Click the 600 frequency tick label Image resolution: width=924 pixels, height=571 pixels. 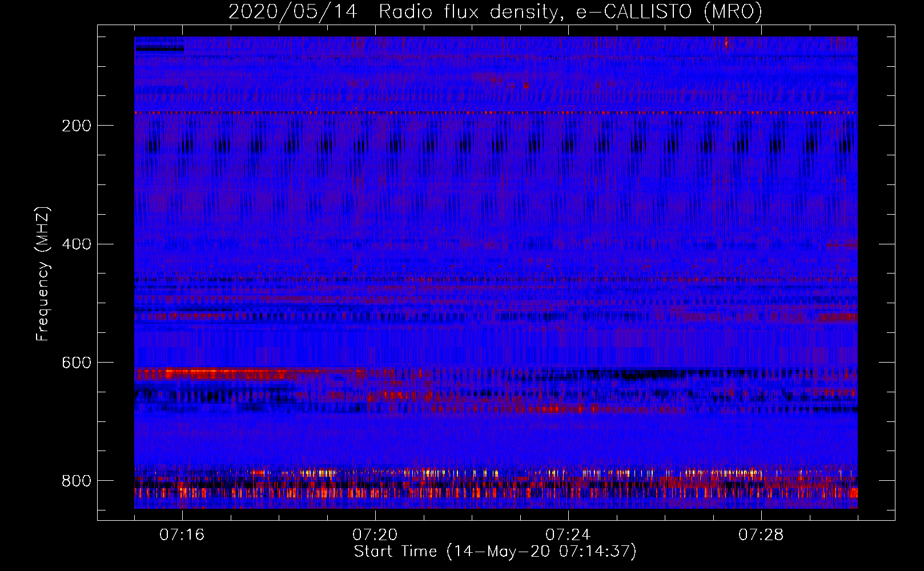(x=77, y=363)
